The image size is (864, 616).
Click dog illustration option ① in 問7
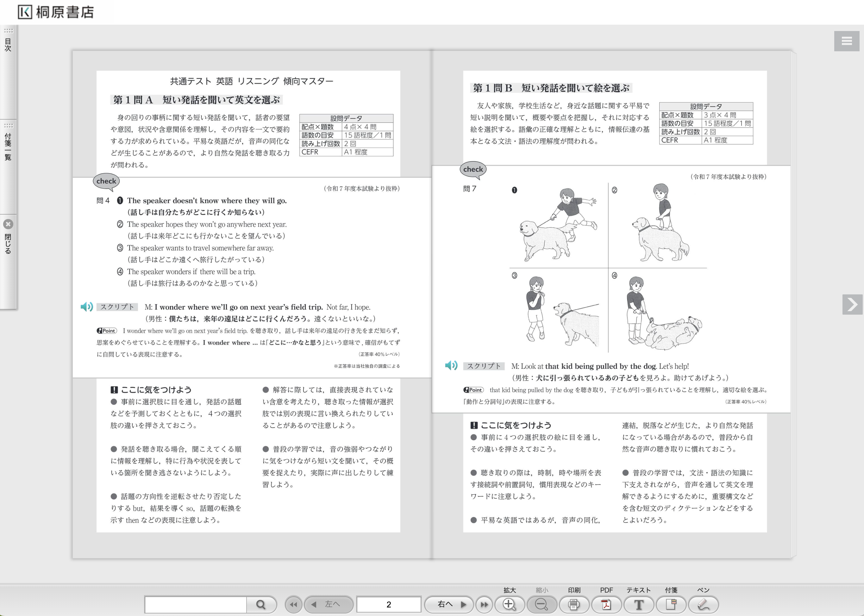pos(558,225)
